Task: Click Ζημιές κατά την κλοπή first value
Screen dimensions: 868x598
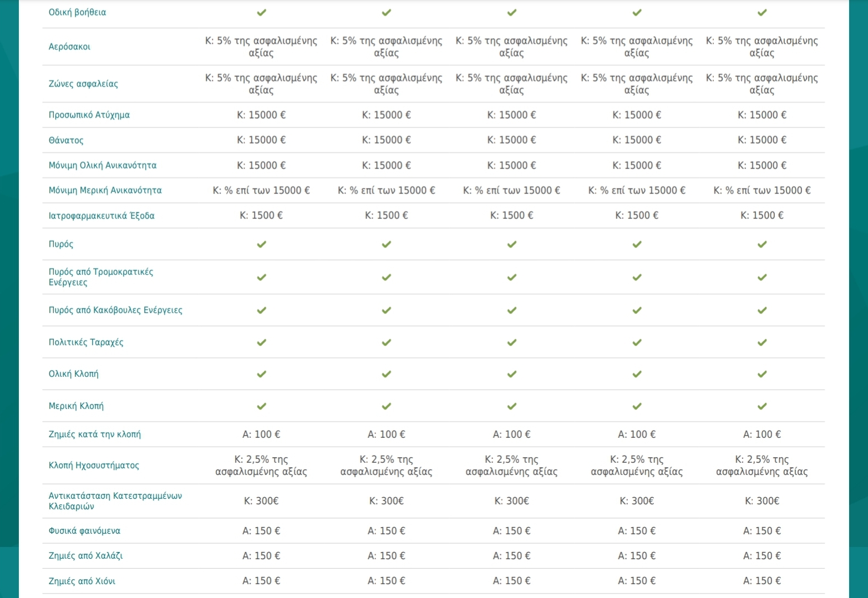Action: (x=261, y=435)
